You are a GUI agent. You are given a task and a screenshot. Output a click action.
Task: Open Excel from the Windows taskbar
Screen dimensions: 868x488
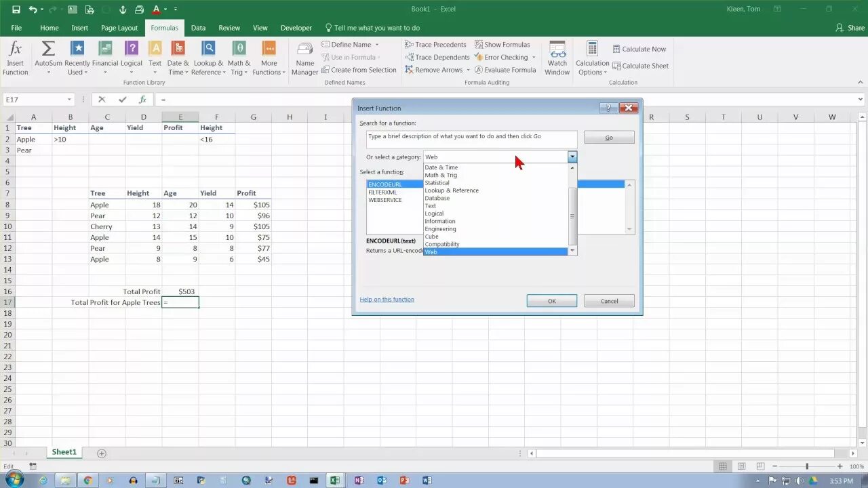(x=334, y=481)
